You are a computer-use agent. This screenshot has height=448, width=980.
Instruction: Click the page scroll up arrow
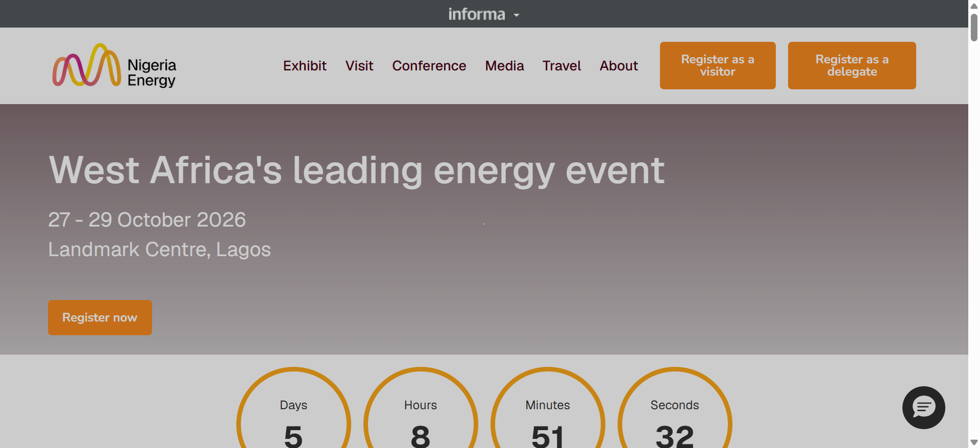click(974, 6)
